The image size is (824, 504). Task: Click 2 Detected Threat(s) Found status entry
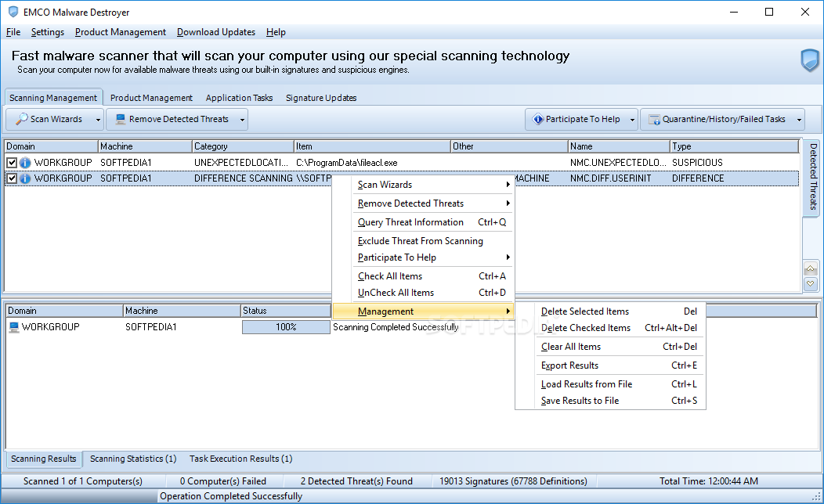click(x=357, y=481)
